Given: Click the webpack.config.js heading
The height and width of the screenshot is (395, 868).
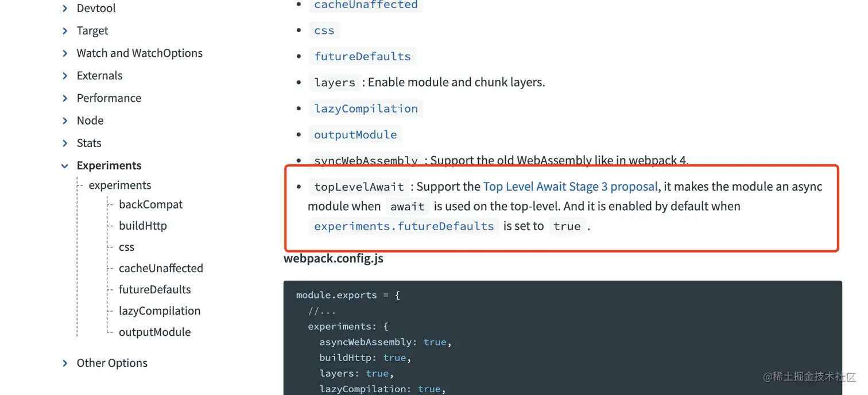Looking at the screenshot, I should [334, 258].
